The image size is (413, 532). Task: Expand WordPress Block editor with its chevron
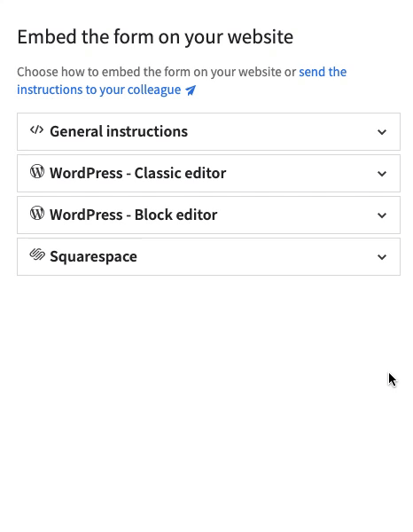coord(382,215)
